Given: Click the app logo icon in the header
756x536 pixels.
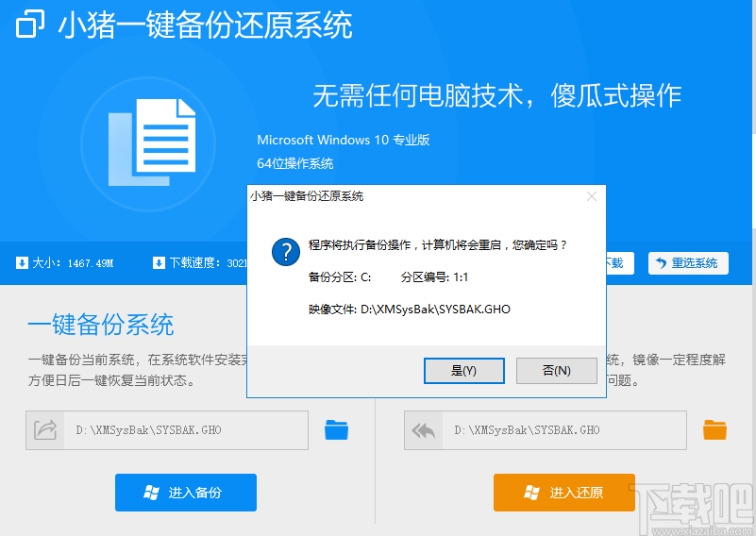Looking at the screenshot, I should pos(30,24).
